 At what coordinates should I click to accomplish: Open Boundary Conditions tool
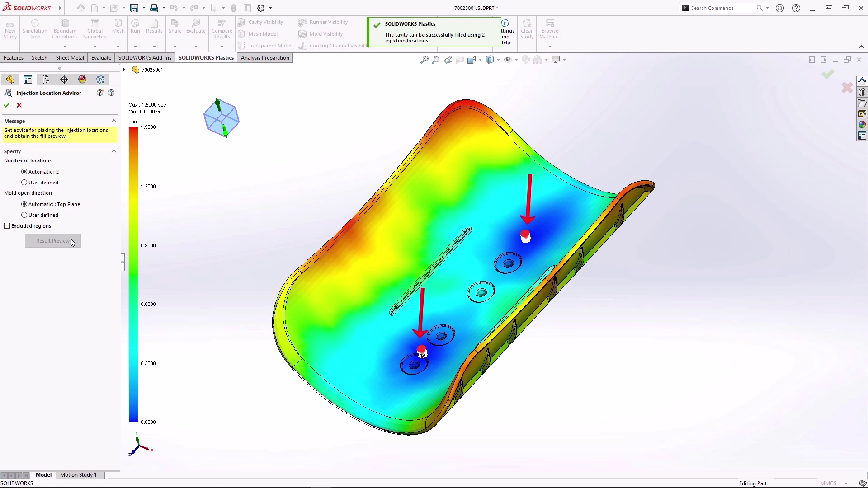[x=64, y=28]
